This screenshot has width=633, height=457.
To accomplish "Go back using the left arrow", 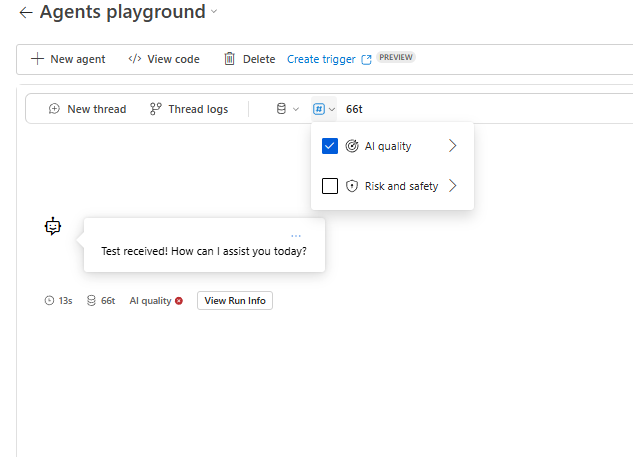I will [x=26, y=13].
